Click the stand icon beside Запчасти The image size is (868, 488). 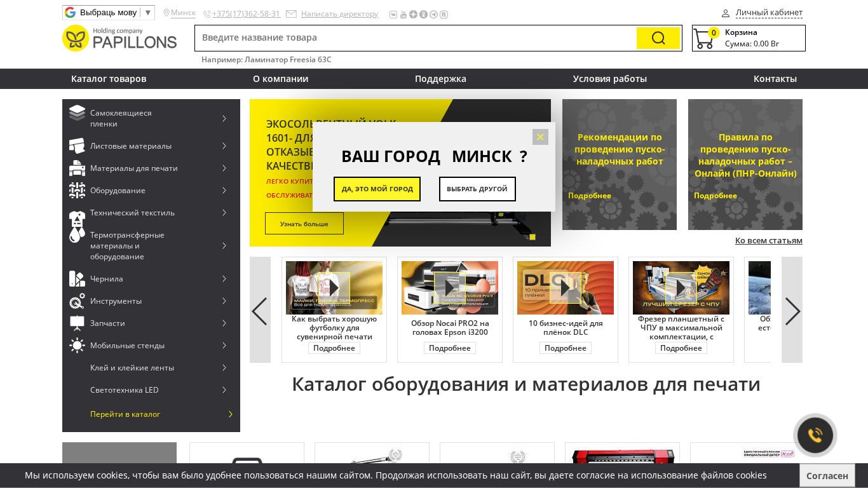coord(77,323)
